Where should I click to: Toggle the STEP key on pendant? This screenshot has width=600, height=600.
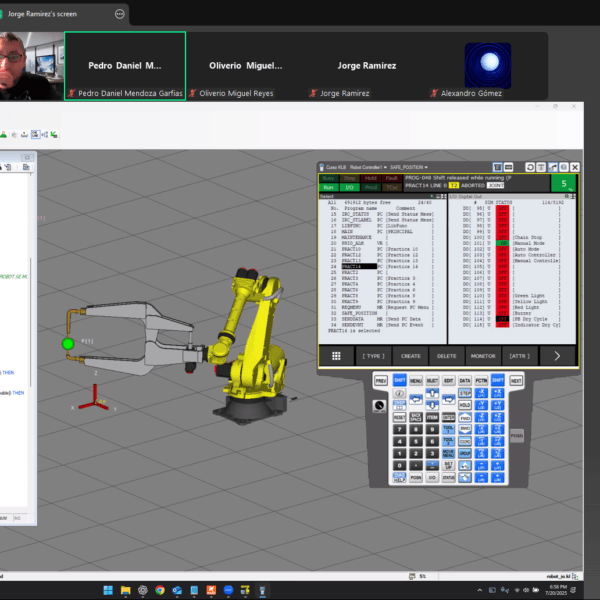click(x=465, y=394)
